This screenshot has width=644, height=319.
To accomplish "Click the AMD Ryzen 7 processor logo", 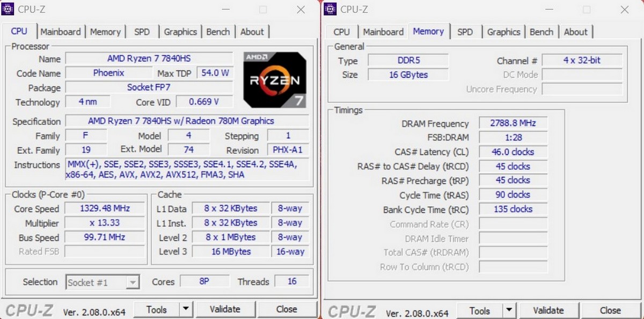I will (274, 79).
